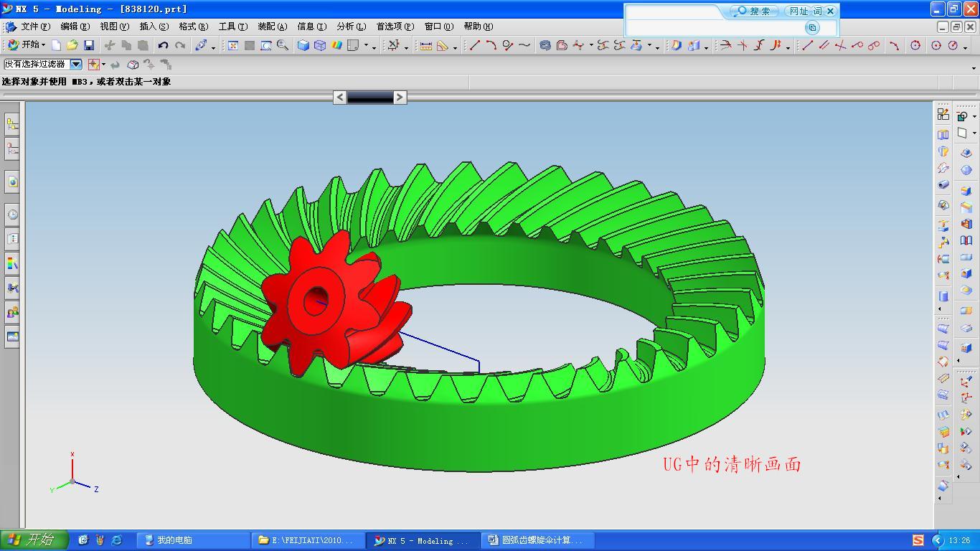
Task: Click the Undo arrow icon
Action: [163, 45]
